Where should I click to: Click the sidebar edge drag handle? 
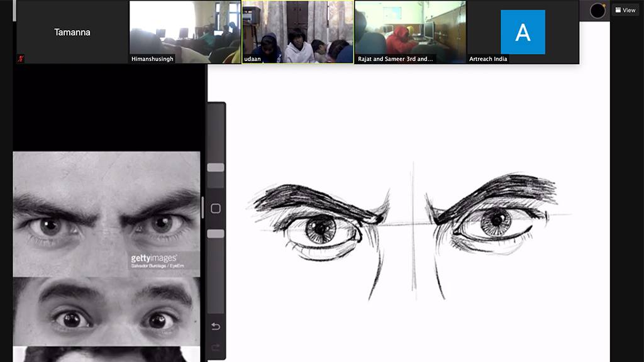pyautogui.click(x=203, y=207)
